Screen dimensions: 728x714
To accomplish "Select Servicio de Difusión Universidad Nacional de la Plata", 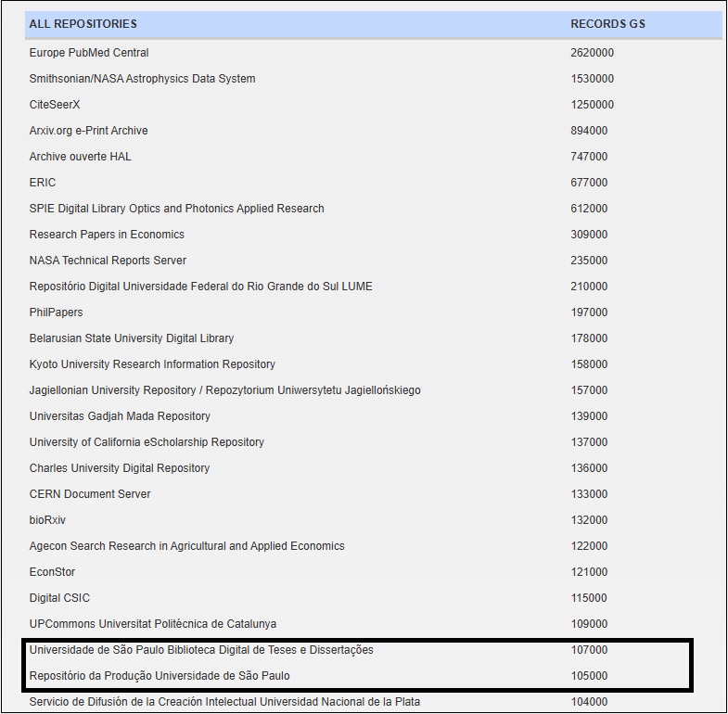I will (x=224, y=702).
